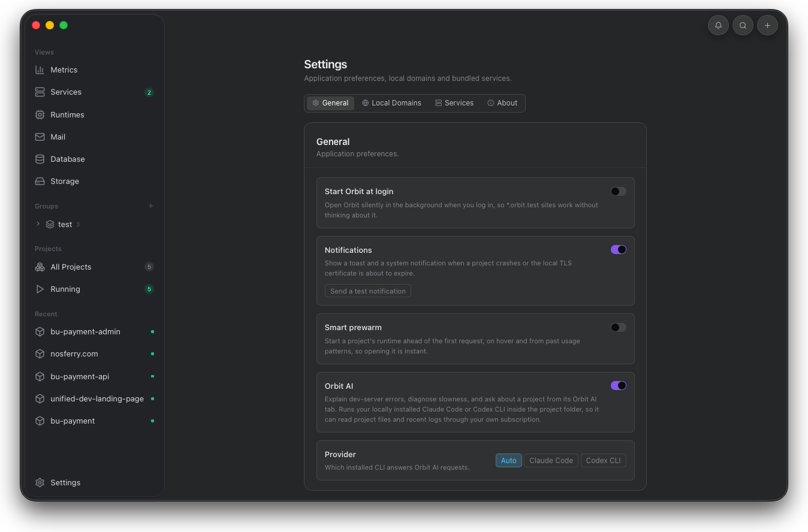Add a group with the Groups plus
Image resolution: width=808 pixels, height=532 pixels.
(150, 206)
